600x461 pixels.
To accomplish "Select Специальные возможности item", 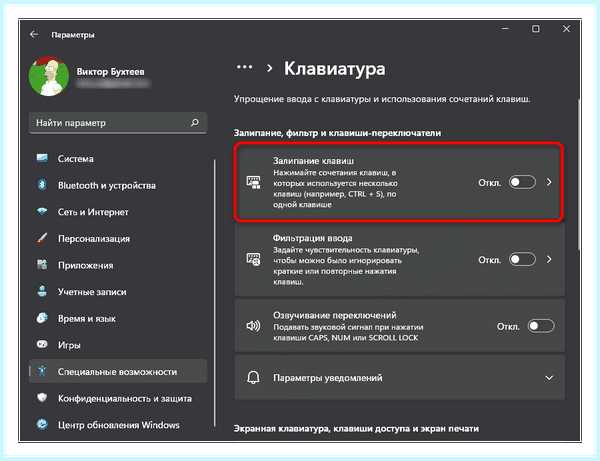I will click(x=118, y=371).
